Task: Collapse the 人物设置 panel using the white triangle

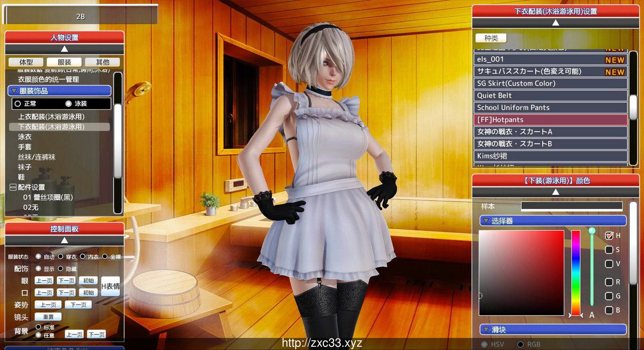Action: pyautogui.click(x=64, y=49)
